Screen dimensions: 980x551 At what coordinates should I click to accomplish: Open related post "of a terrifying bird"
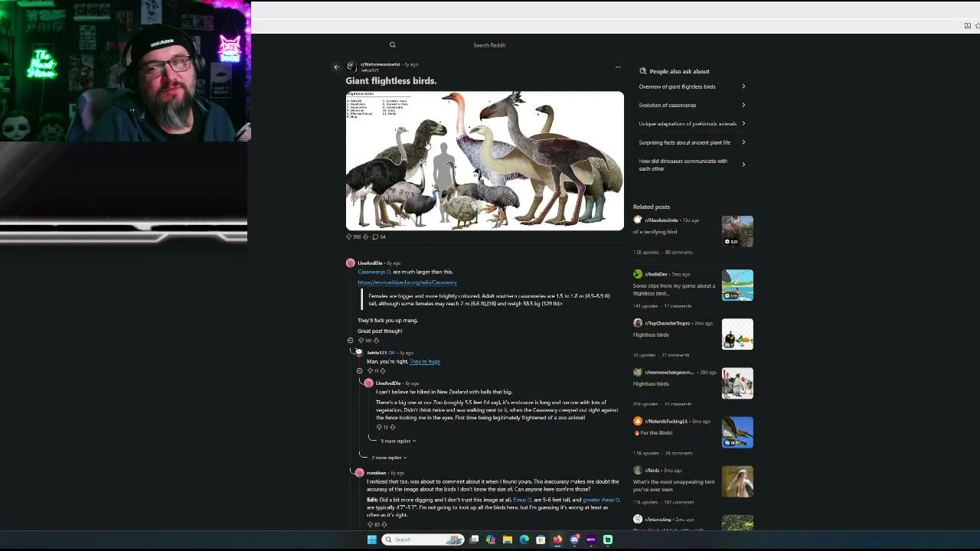point(655,232)
